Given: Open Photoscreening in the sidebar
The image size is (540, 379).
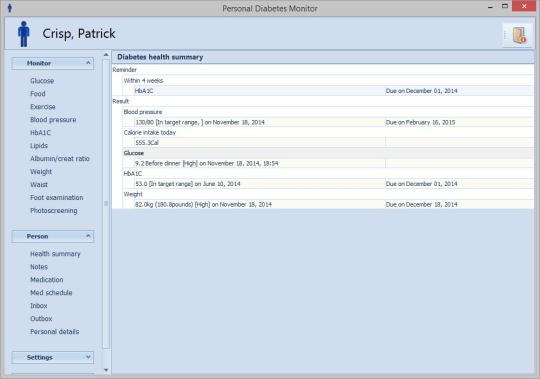Looking at the screenshot, I should tap(54, 211).
